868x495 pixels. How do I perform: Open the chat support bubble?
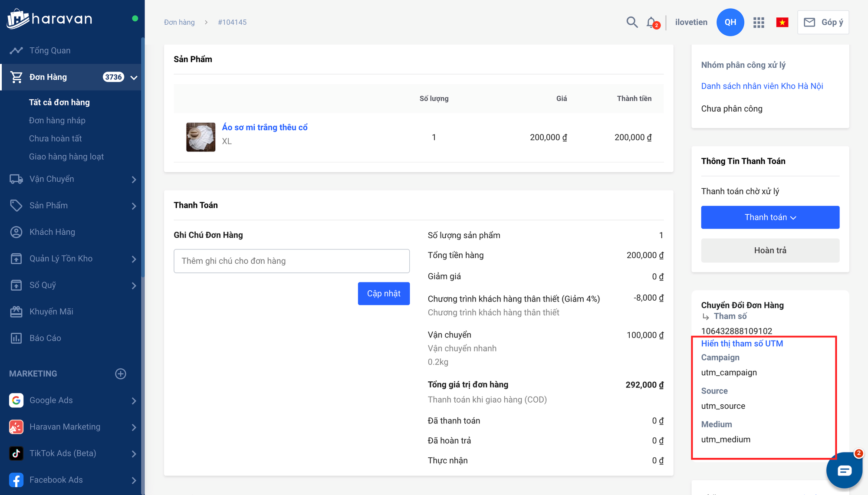coord(844,471)
